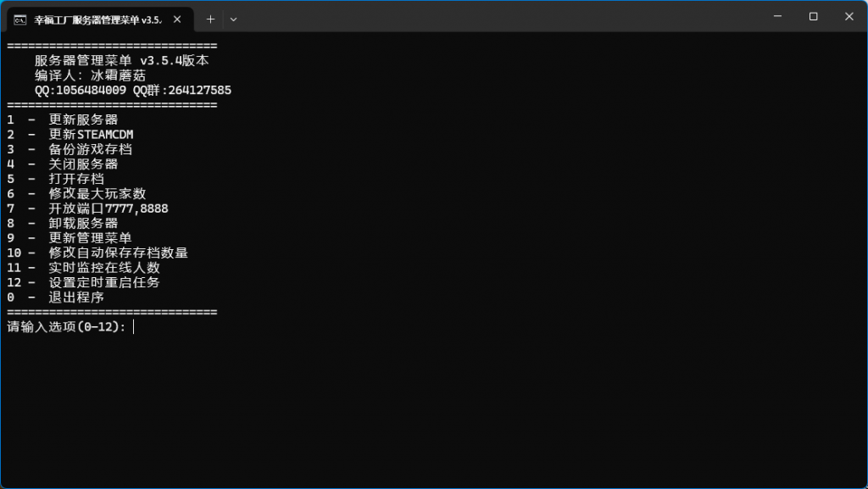Click menu option 4 关闭服务器

click(x=83, y=164)
